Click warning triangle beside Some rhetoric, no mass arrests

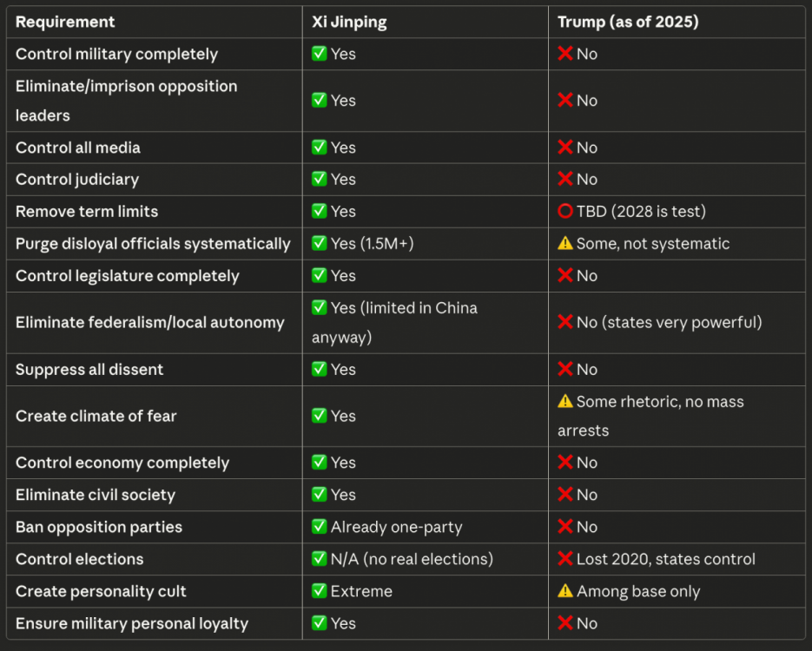565,402
